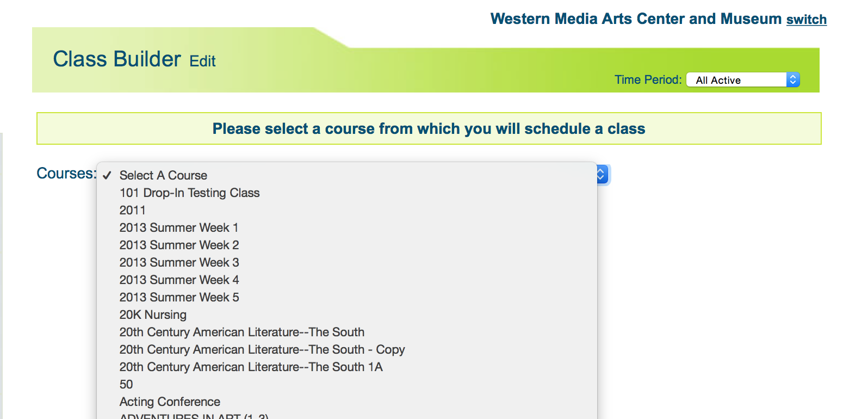The height and width of the screenshot is (419, 868).
Task: Select '2013 Summer Week 5' option
Action: pos(179,297)
